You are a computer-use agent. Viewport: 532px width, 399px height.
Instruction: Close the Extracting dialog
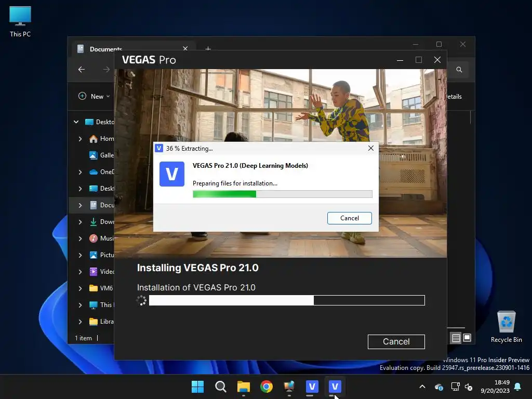(x=371, y=148)
